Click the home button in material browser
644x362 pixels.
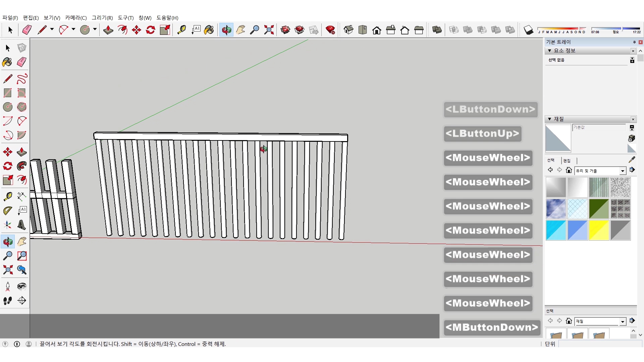(569, 170)
